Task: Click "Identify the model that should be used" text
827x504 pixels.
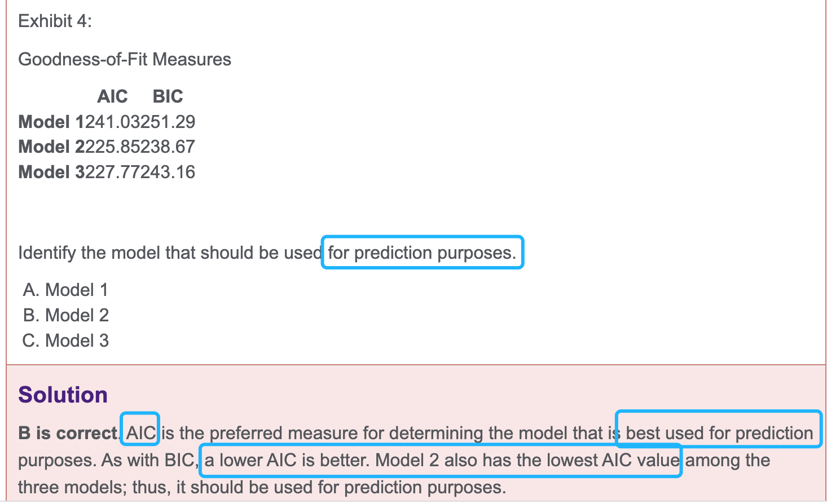Action: (169, 253)
